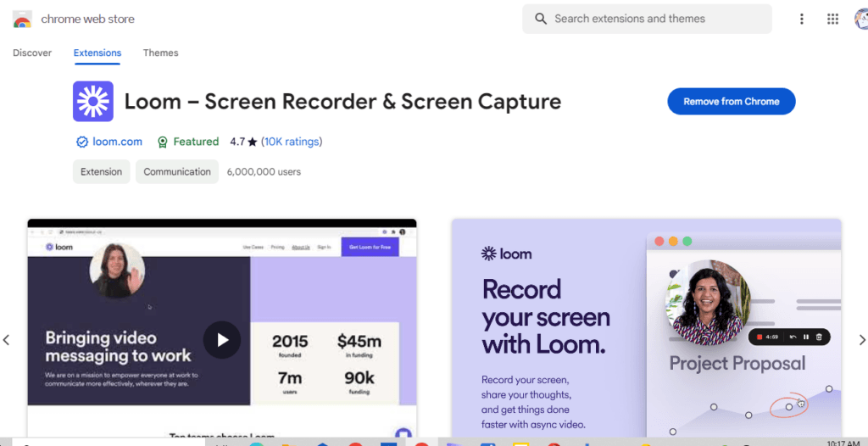This screenshot has width=868, height=446.
Task: Go to the Themes tab
Action: (x=160, y=53)
